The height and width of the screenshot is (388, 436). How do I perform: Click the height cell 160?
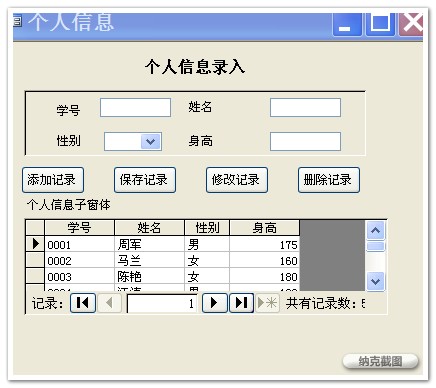(x=265, y=260)
